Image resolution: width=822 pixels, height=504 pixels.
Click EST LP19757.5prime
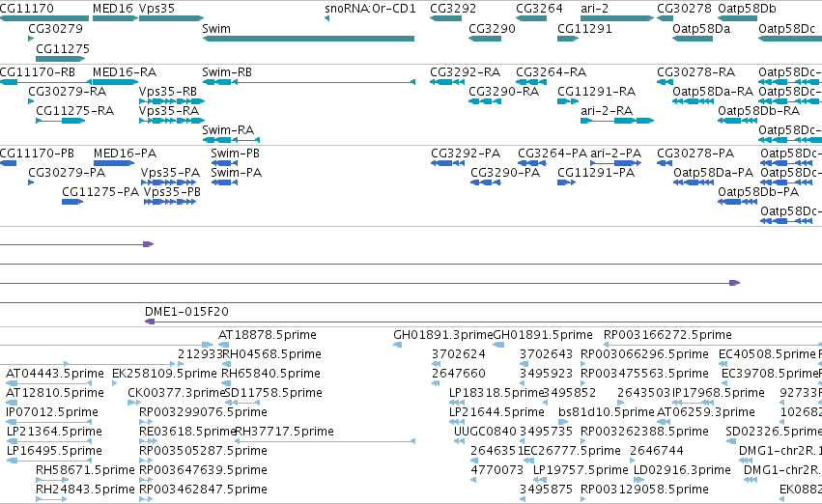pos(581,470)
